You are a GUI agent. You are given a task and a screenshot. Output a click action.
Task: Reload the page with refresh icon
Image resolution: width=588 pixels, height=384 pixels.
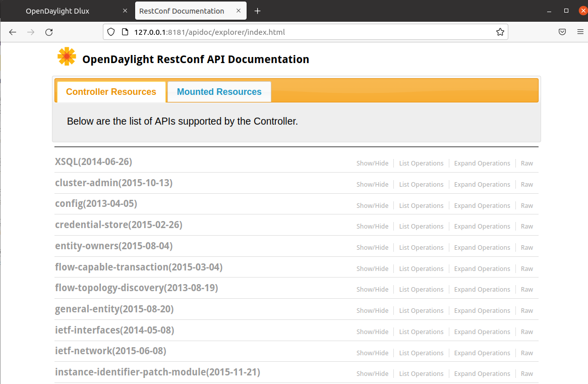[x=49, y=32]
